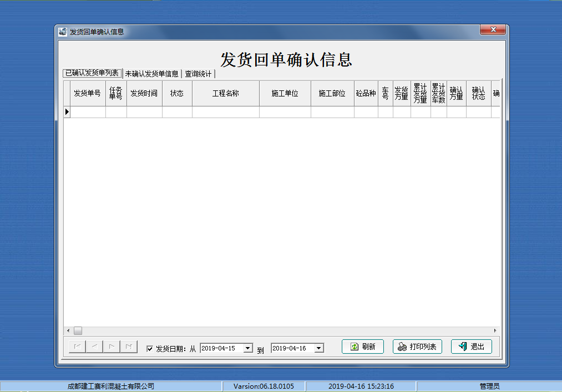
Task: Click status bar Varsion:06.18.0105 text
Action: [x=264, y=386]
